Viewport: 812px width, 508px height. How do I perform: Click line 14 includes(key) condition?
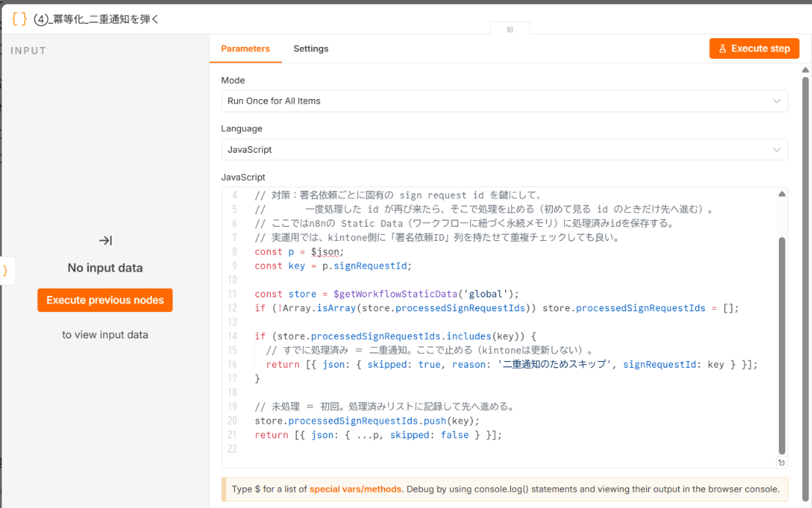396,336
